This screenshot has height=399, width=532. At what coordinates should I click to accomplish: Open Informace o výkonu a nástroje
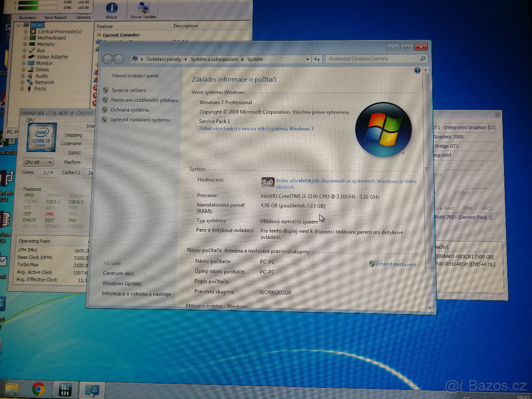point(136,294)
